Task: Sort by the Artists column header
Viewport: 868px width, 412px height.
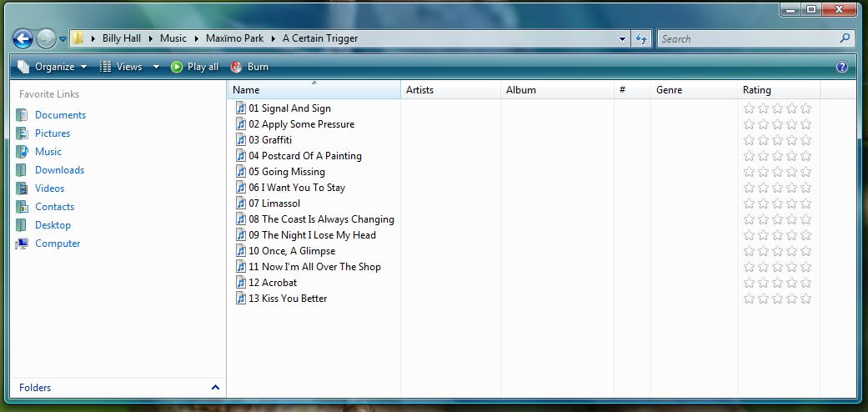Action: [450, 90]
